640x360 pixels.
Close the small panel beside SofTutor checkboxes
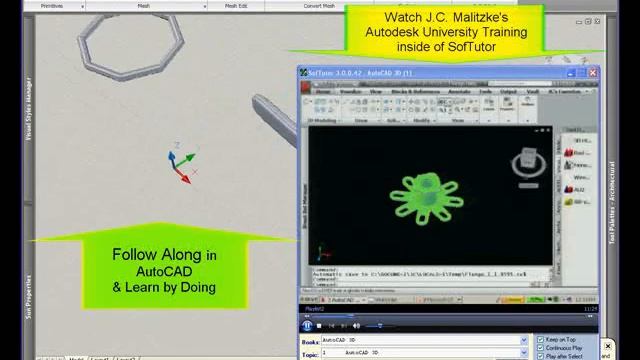click(x=607, y=346)
